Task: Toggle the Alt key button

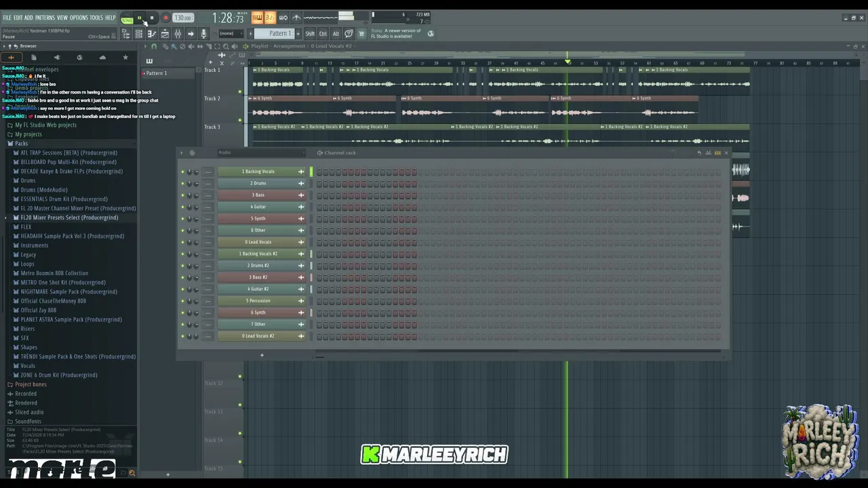Action: coord(336,34)
